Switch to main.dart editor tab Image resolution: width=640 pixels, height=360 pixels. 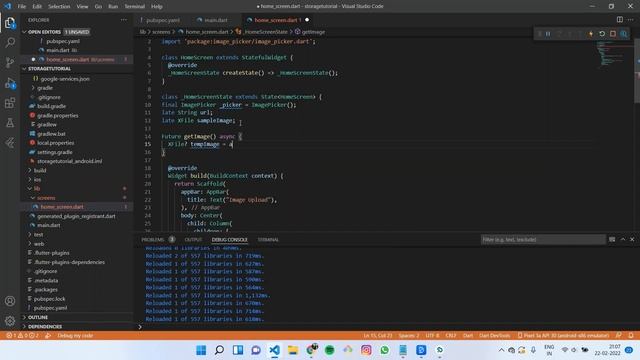(x=216, y=20)
